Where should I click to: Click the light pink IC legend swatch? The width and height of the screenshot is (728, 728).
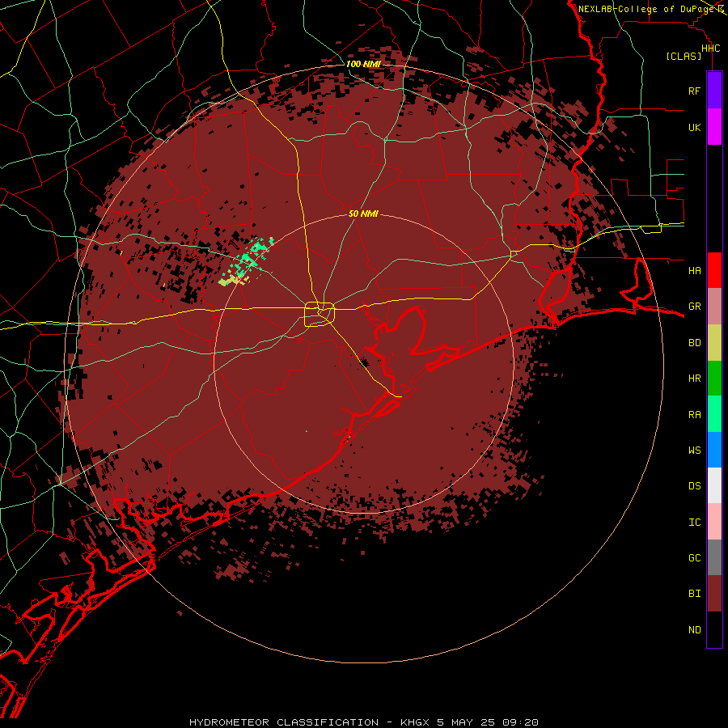(x=714, y=522)
